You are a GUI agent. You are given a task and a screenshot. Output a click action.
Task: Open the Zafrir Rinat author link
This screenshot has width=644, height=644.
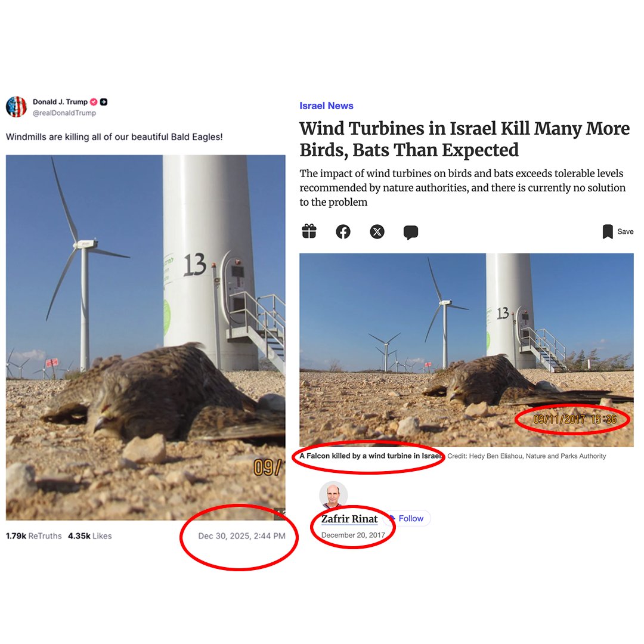(349, 519)
